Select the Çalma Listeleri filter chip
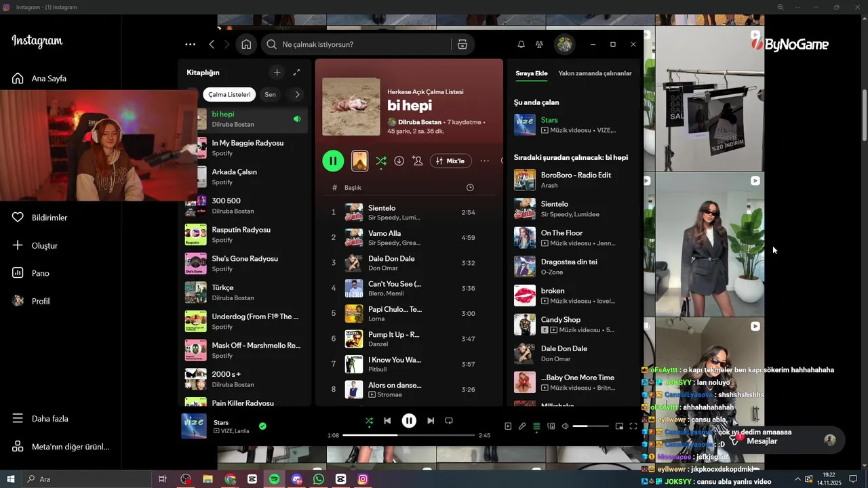 coord(229,94)
